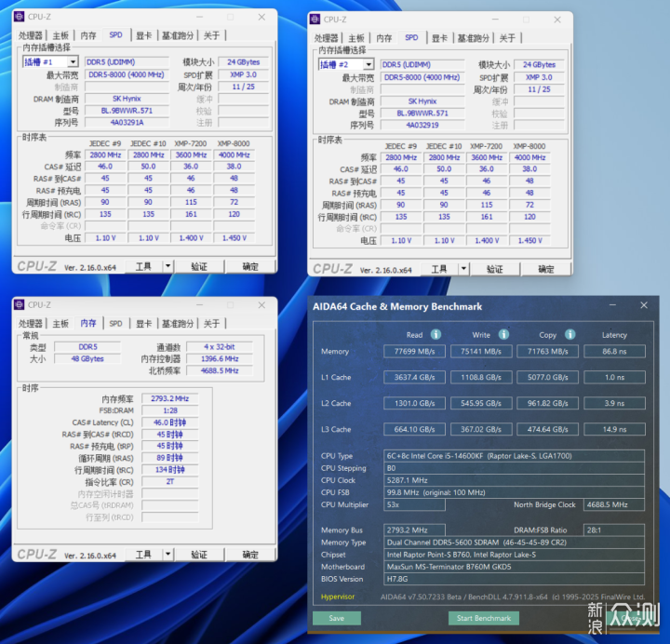Click the Read info icon in AIDA64
The image size is (670, 644).
pos(435,334)
